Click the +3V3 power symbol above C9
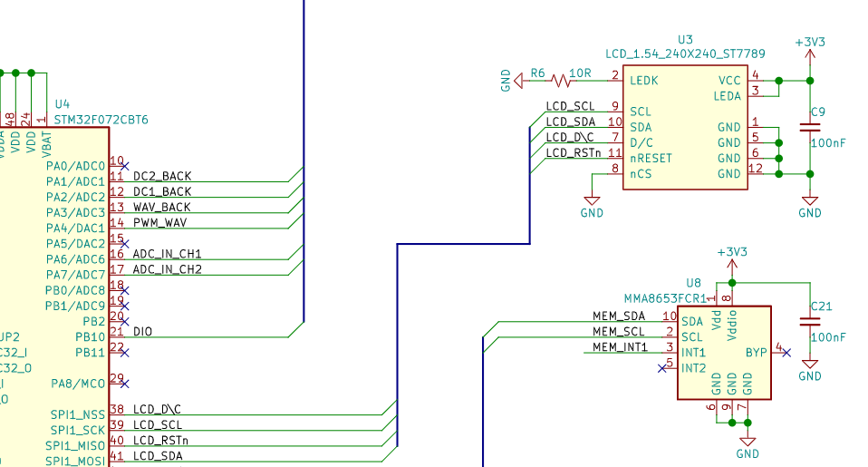Image resolution: width=868 pixels, height=467 pixels. pyautogui.click(x=810, y=49)
